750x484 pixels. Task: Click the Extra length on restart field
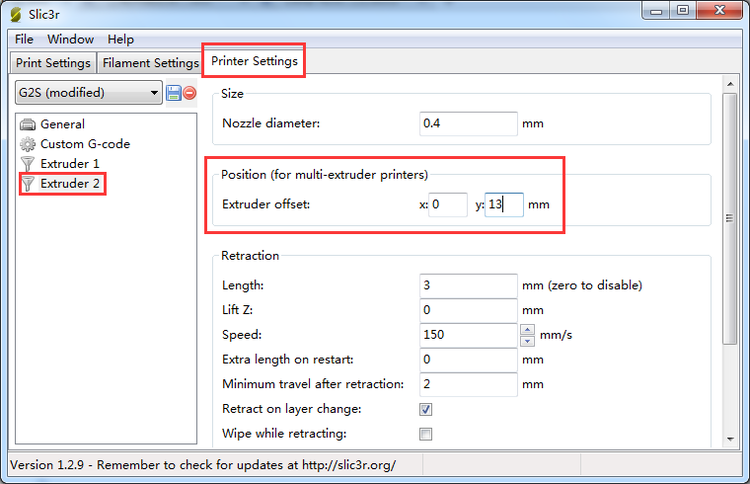point(468,360)
